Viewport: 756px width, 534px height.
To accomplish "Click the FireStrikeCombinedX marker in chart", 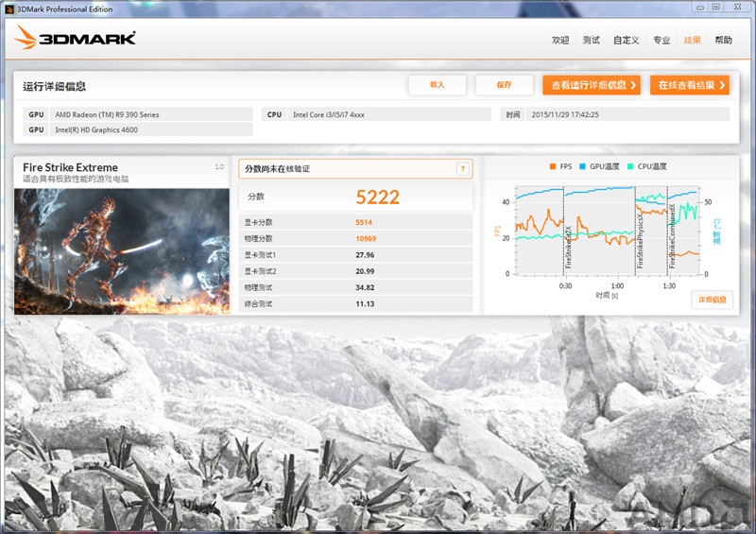I will point(672,236).
